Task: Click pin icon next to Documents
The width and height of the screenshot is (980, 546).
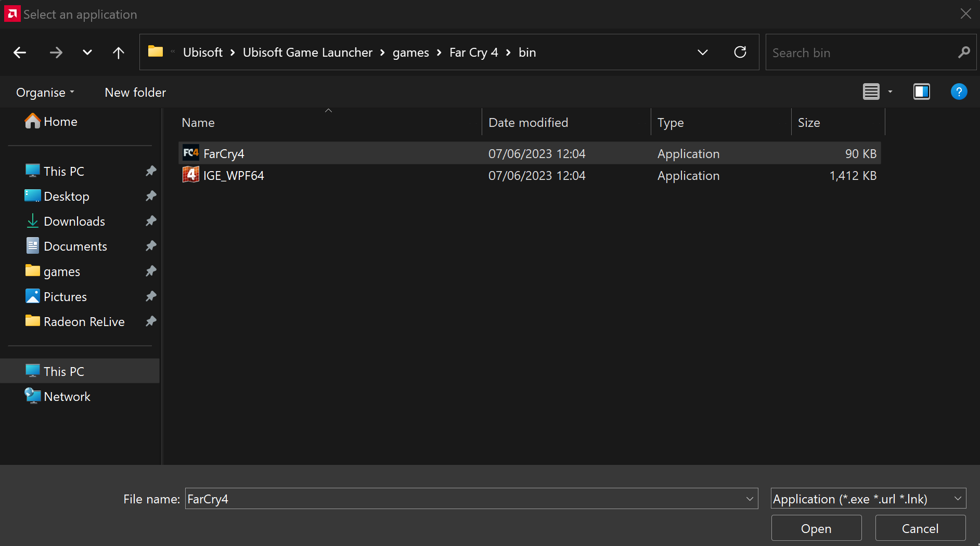Action: tap(151, 246)
